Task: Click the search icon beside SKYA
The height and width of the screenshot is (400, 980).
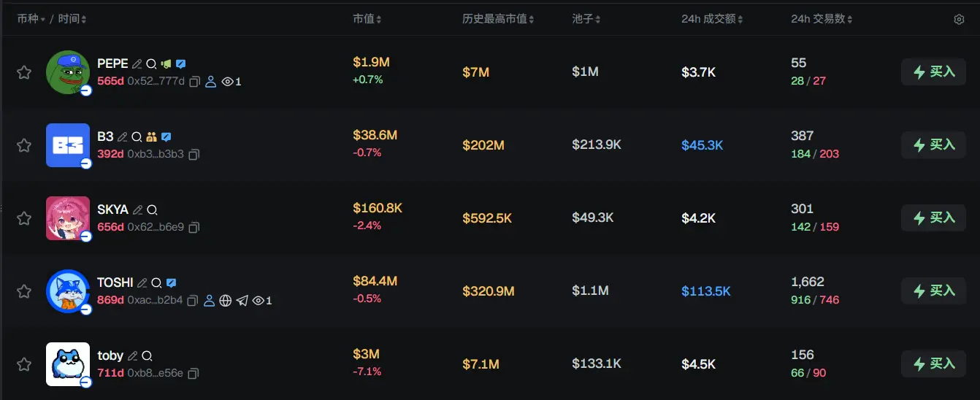Action: pyautogui.click(x=152, y=209)
